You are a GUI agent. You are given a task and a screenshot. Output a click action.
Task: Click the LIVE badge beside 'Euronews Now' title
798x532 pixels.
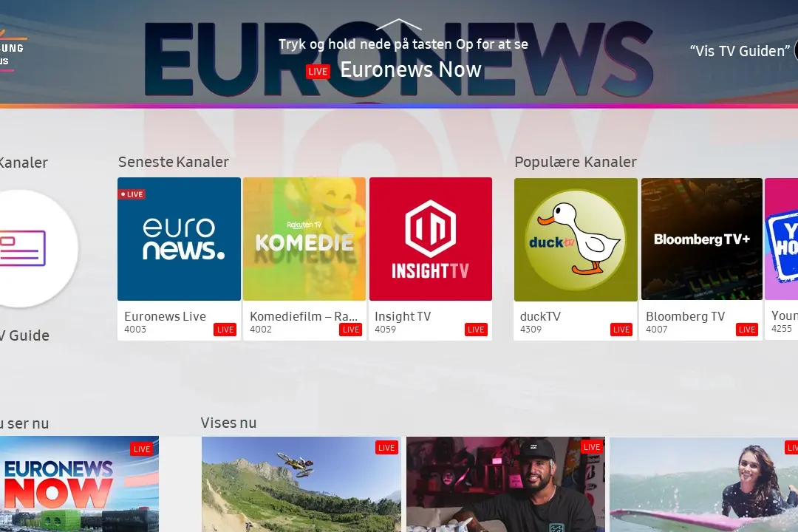click(x=318, y=71)
